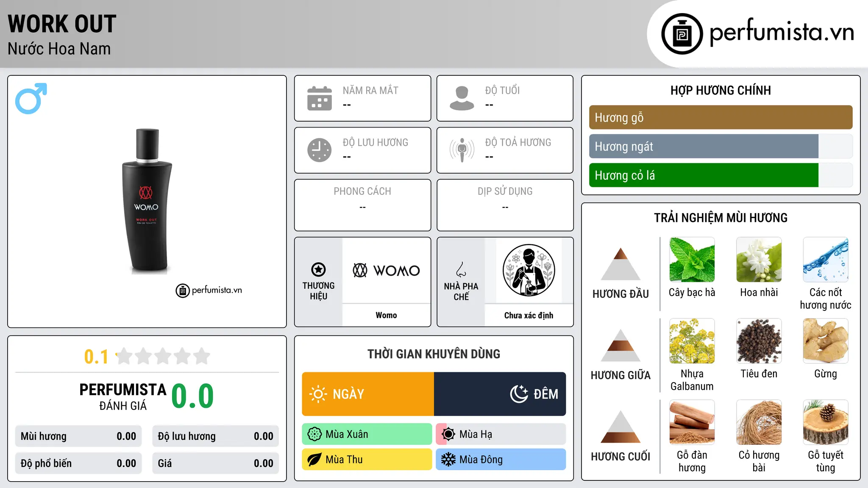Screen dimensions: 868x488
Task: Click the snowflake icon beside Mùa Đông
Action: [448, 460]
